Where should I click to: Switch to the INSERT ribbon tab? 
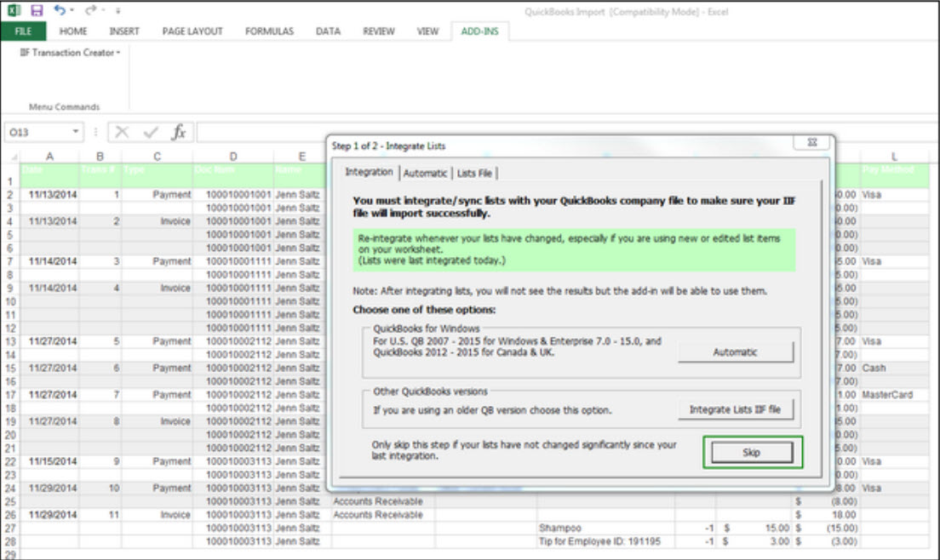[x=124, y=31]
